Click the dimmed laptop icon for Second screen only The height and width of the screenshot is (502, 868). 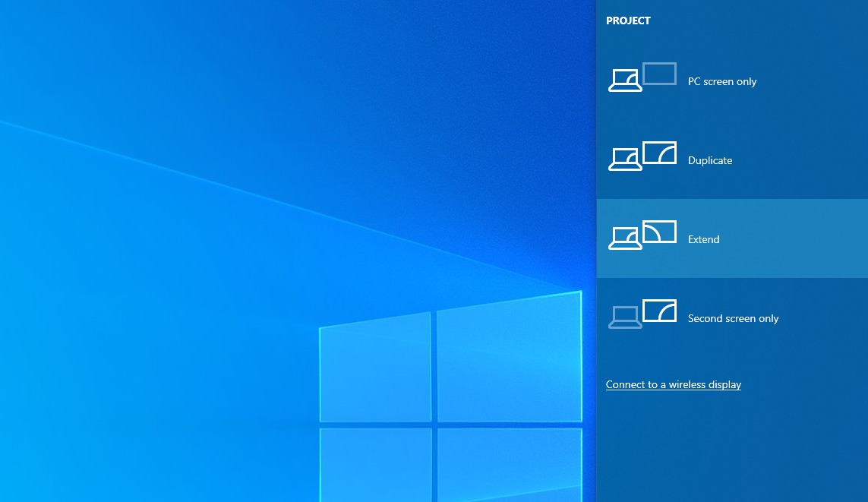[624, 317]
